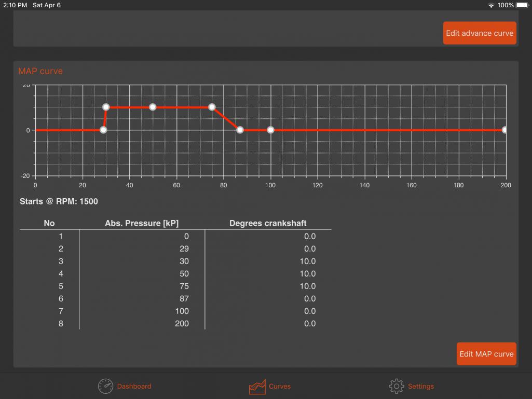Tap the Curves chart icon
Viewport: 532px width, 399px height.
click(257, 386)
